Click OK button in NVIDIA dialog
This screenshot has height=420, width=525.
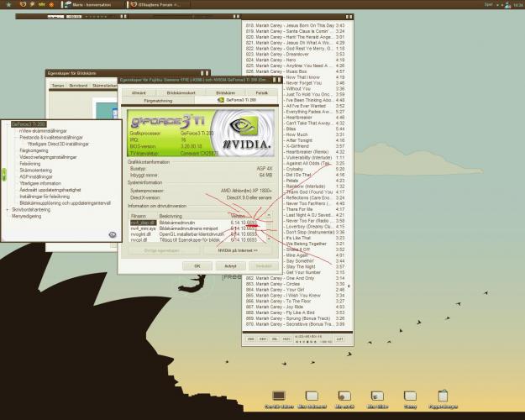[197, 266]
